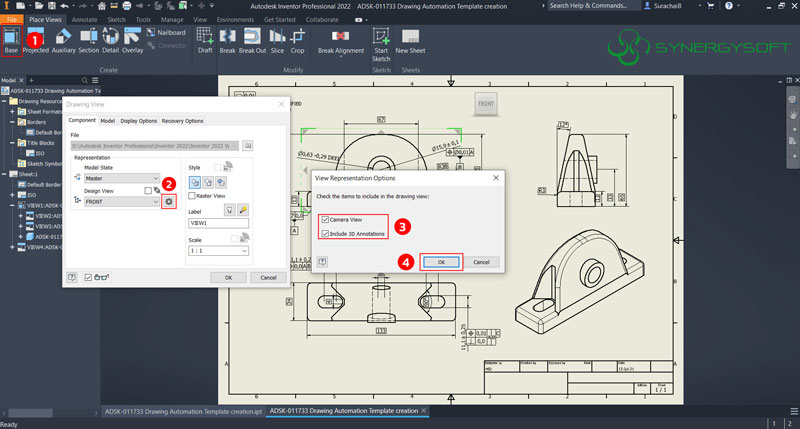Select Shaded style button
This screenshot has width=800, height=429.
(221, 182)
